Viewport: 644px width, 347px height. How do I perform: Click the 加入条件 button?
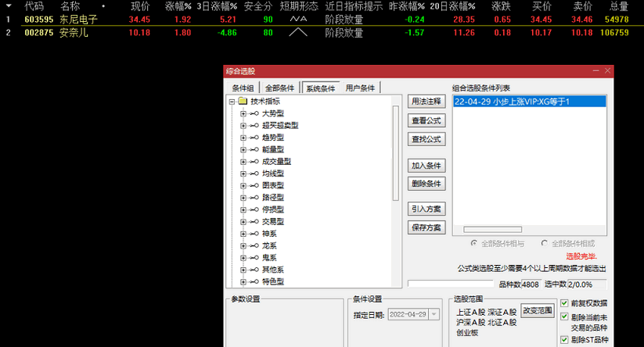pos(426,166)
